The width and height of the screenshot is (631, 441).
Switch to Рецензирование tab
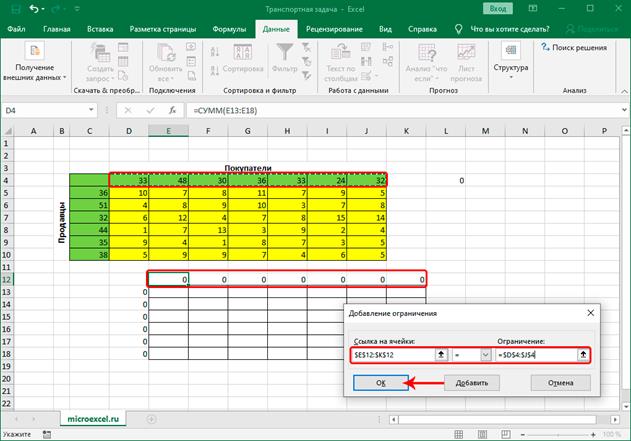point(334,29)
